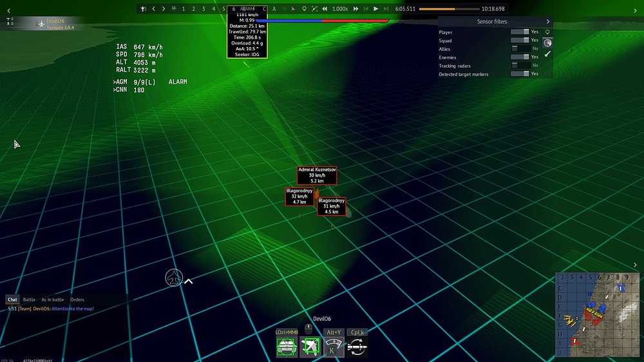
Task: Select the aircraft tracking view icon
Action: [310, 347]
